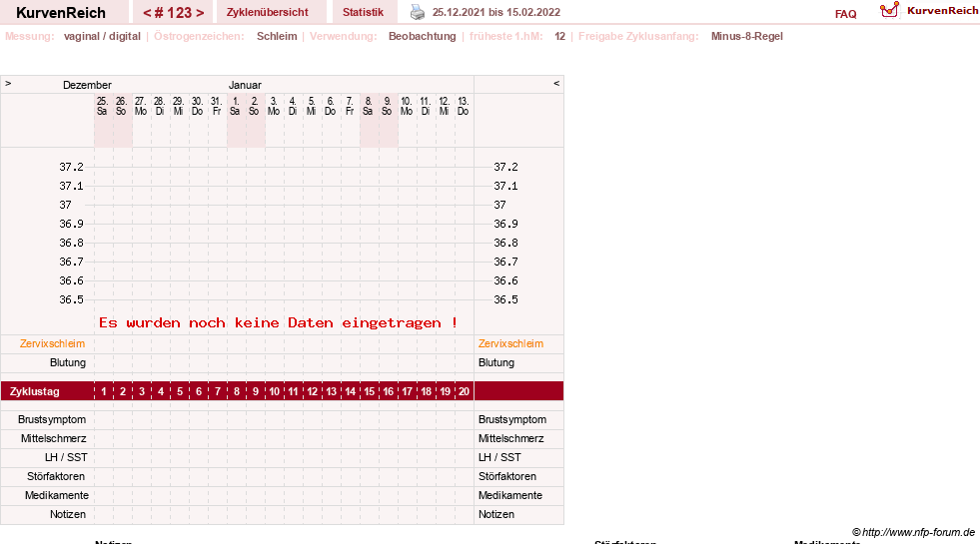Click the Dezember month label
Viewport: 980px width, 544px height.
(x=87, y=85)
